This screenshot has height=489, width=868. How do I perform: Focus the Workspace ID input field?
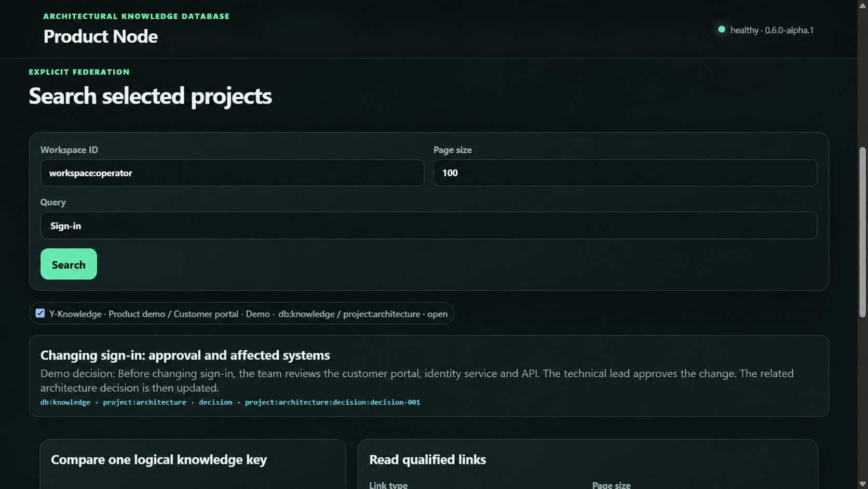click(232, 173)
